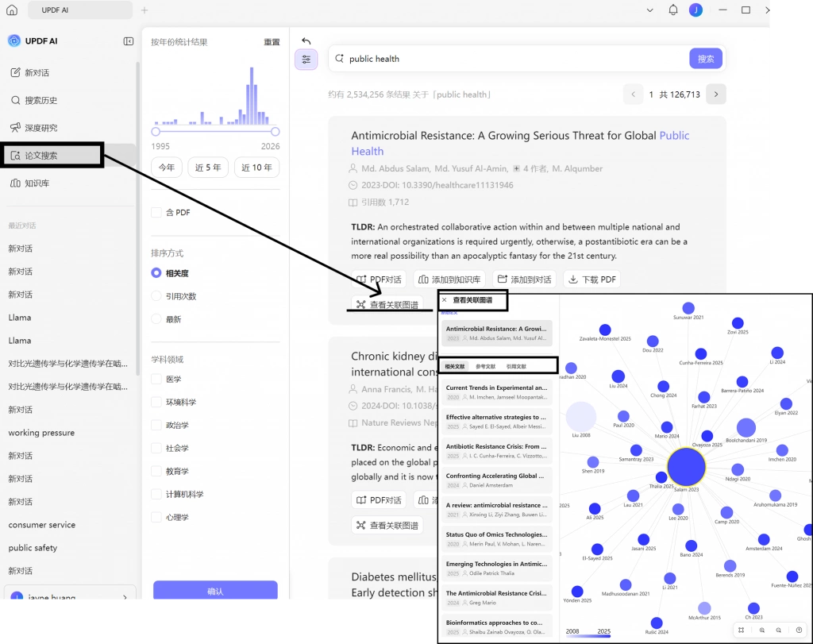Open the working pressure conversation
The height and width of the screenshot is (644, 813).
click(41, 433)
